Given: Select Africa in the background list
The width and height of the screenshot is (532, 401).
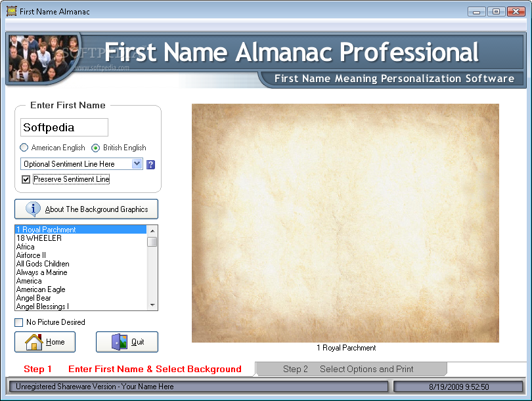Looking at the screenshot, I should (81, 247).
